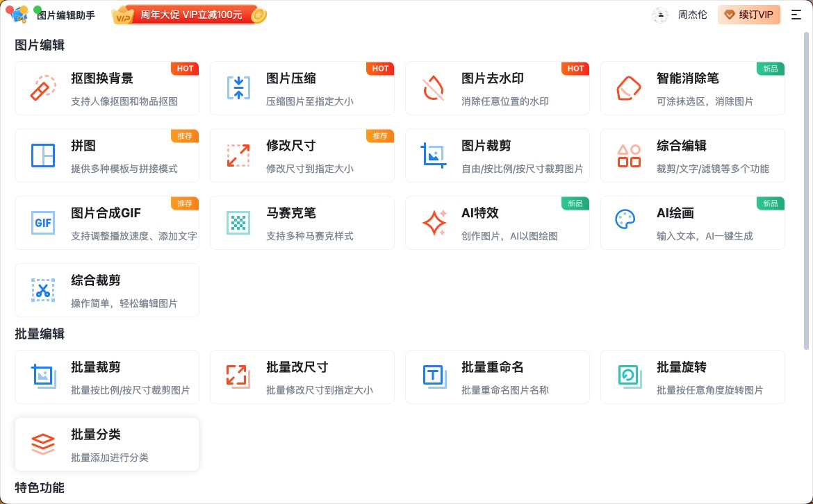Select the 批量旋转 batch rotate tool
This screenshot has width=813, height=504.
pyautogui.click(x=693, y=377)
